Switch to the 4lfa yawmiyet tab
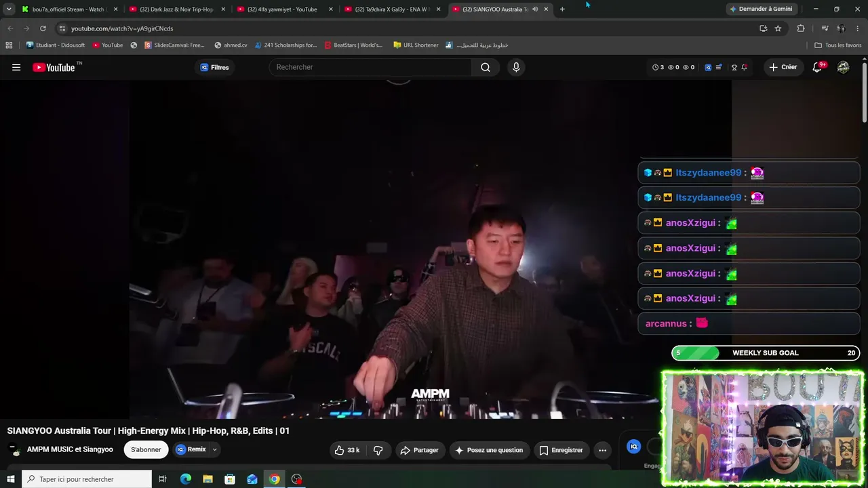 pyautogui.click(x=285, y=9)
